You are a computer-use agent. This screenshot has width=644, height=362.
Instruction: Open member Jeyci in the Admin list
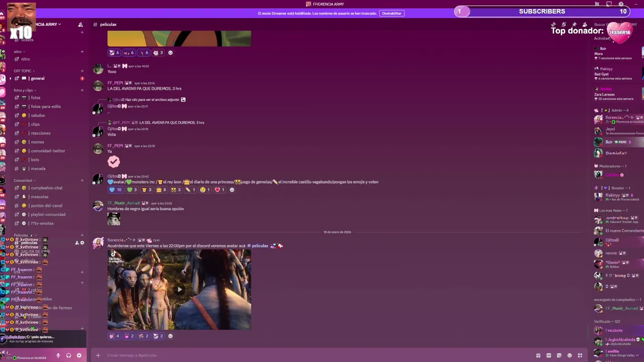point(618,131)
